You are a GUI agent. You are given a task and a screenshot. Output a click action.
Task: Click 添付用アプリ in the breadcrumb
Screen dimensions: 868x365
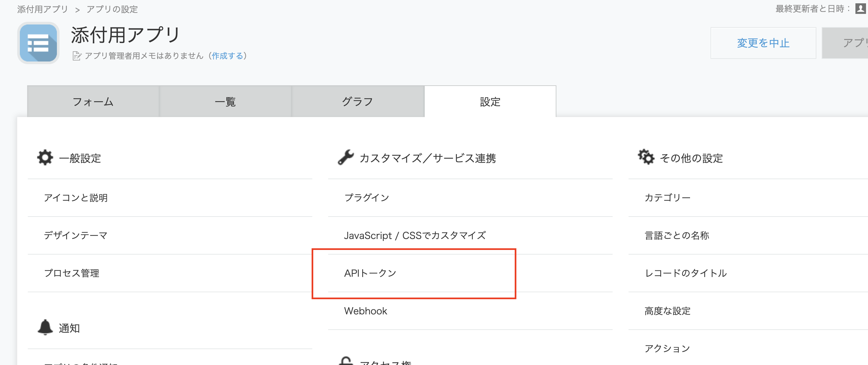coord(43,9)
